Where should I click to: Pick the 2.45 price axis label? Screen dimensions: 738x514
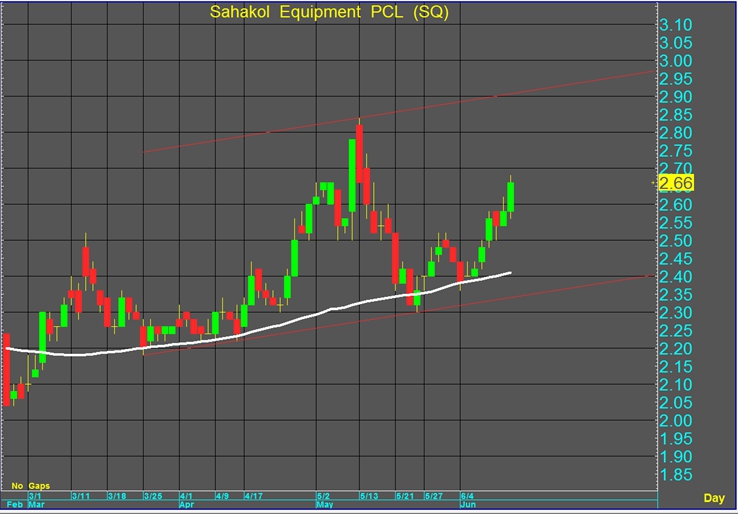[x=676, y=258]
